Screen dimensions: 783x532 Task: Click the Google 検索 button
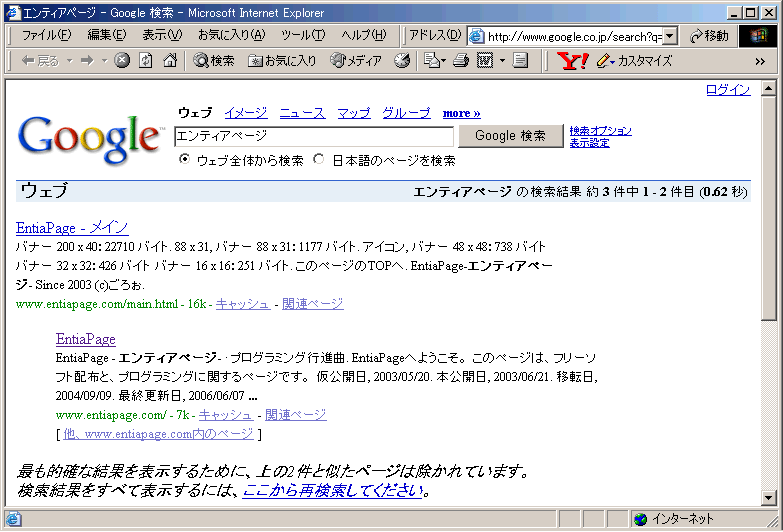coord(510,136)
